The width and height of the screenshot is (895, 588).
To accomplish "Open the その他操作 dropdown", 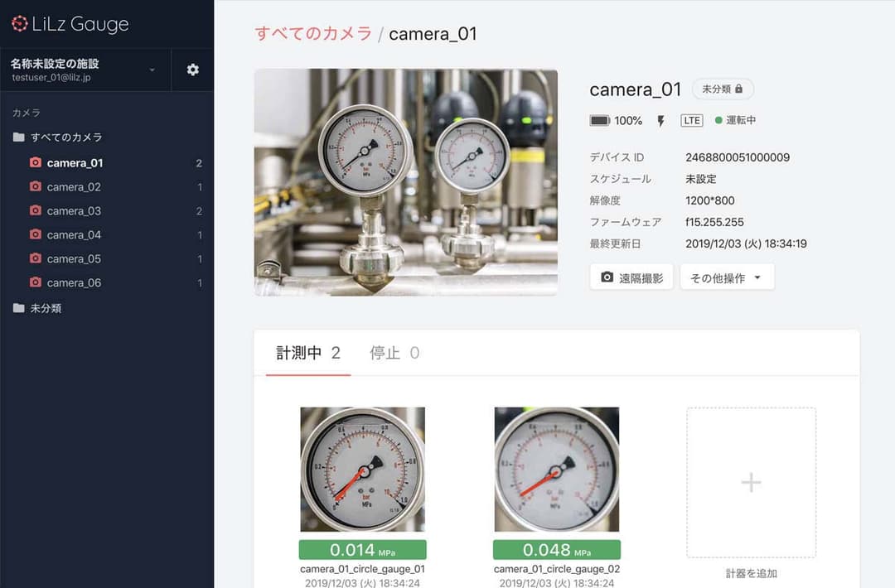I will coord(726,277).
